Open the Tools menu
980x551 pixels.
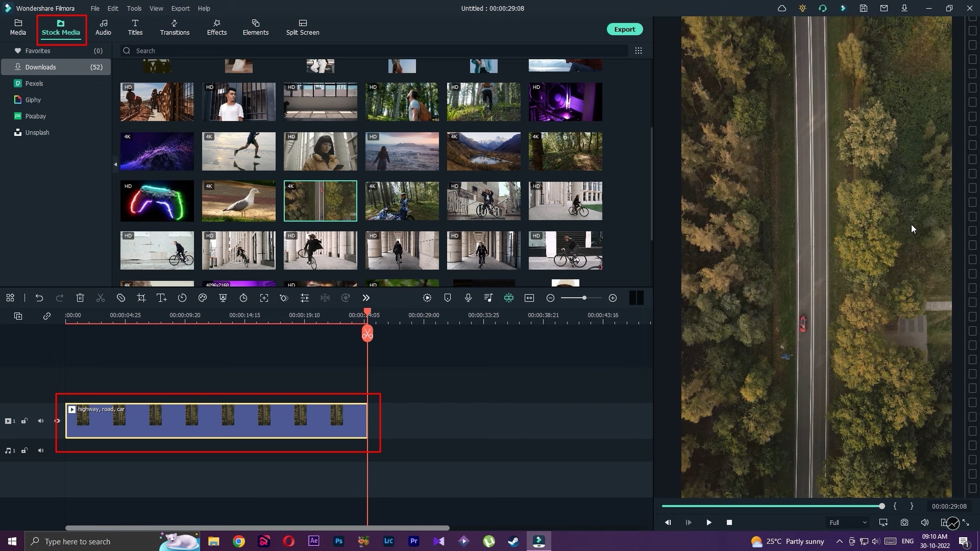pyautogui.click(x=134, y=8)
